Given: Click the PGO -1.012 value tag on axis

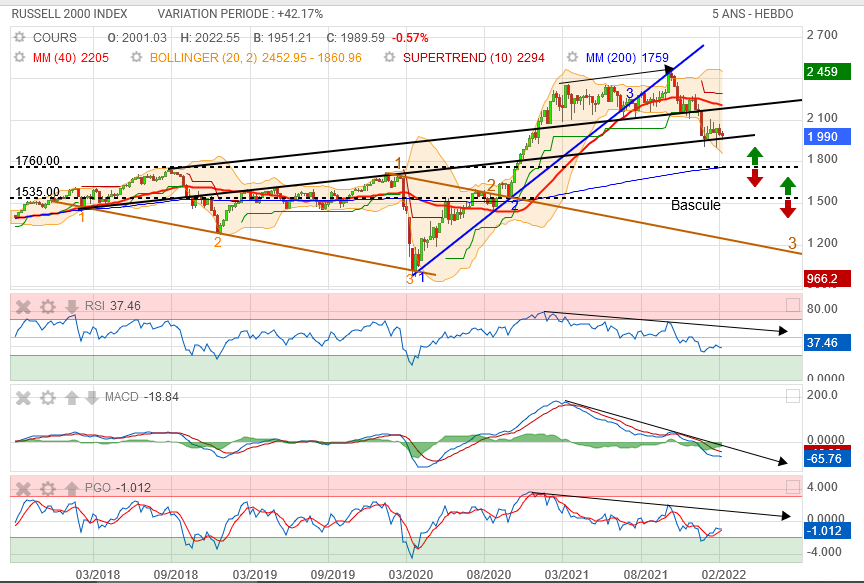Looking at the screenshot, I should pos(827,531).
